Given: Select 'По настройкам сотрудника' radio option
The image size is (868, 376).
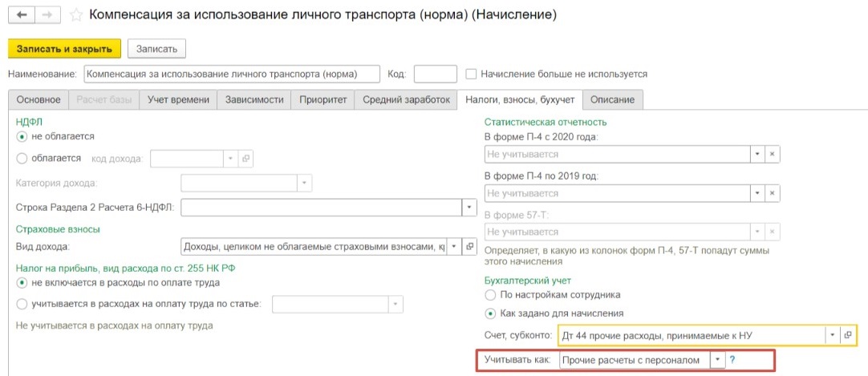Looking at the screenshot, I should (x=490, y=295).
